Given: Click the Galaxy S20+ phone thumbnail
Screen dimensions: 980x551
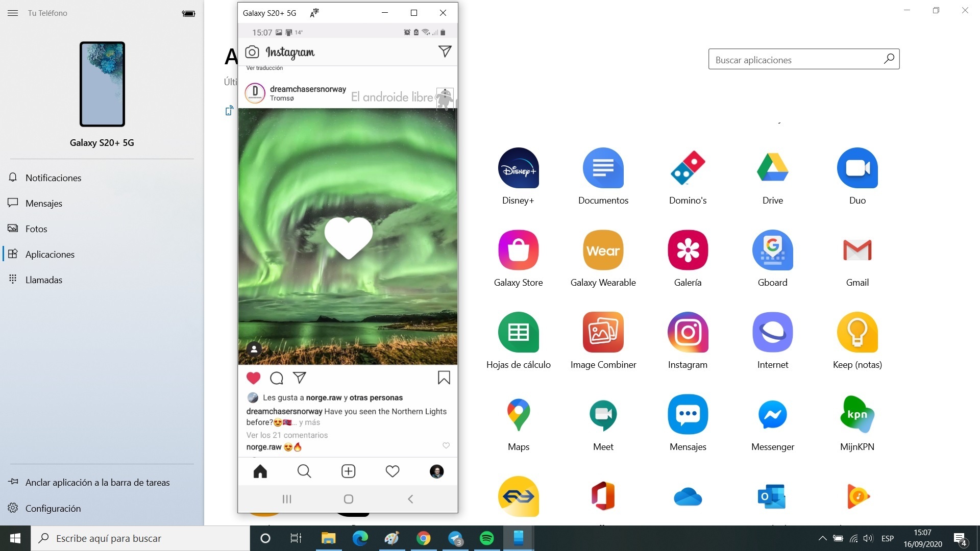Looking at the screenshot, I should tap(102, 84).
